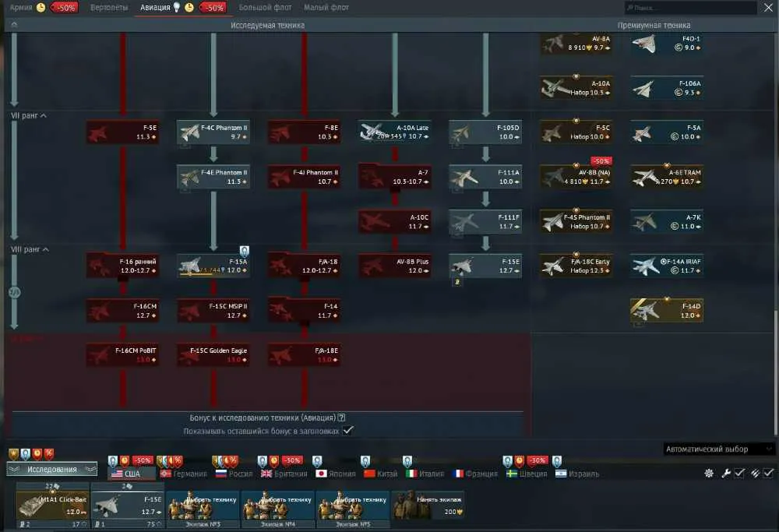Select the F-4C Phantom II aircraft
This screenshot has width=779, height=532.
point(213,132)
